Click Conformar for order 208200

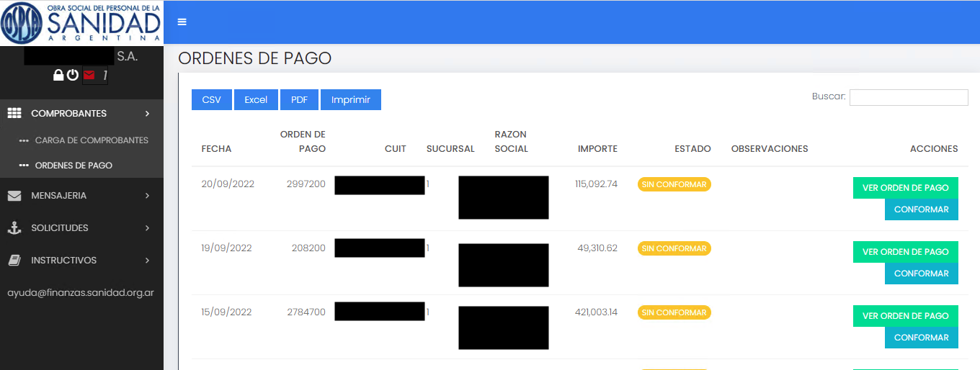point(921,274)
